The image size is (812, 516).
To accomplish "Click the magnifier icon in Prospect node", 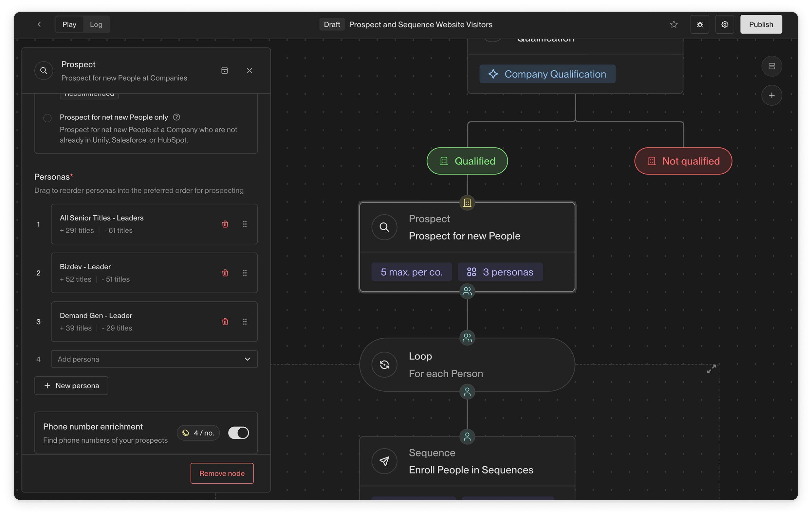I will [x=384, y=227].
